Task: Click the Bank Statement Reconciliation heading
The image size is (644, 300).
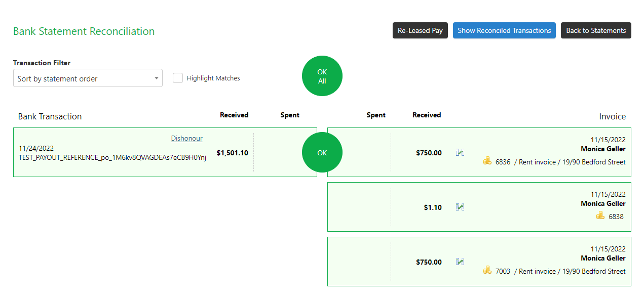Action: pyautogui.click(x=84, y=31)
